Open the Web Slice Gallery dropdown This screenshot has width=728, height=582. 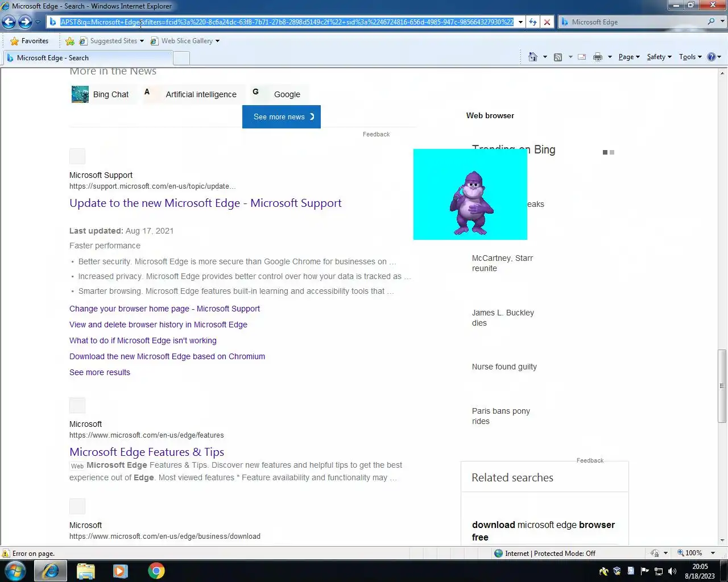tap(185, 41)
